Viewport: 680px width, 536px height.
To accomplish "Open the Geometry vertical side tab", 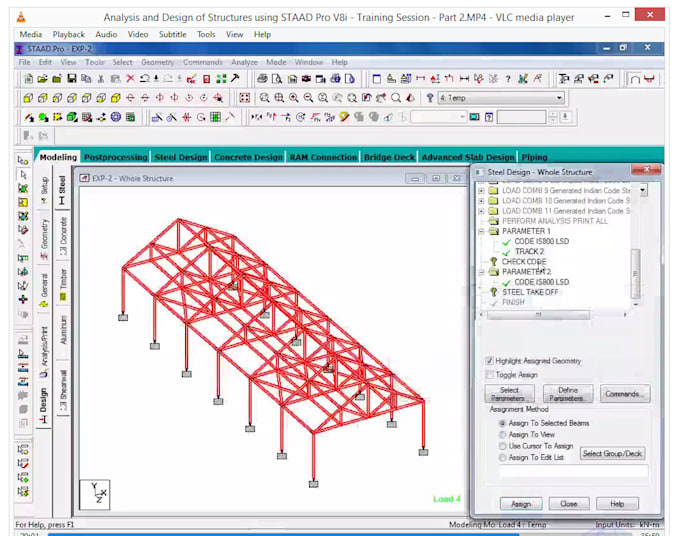I will tap(44, 239).
